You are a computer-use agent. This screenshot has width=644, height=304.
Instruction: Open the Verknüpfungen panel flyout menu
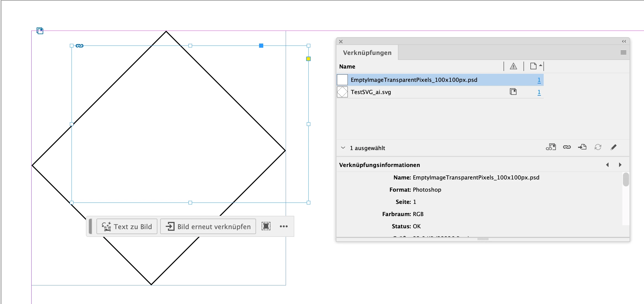coord(623,53)
